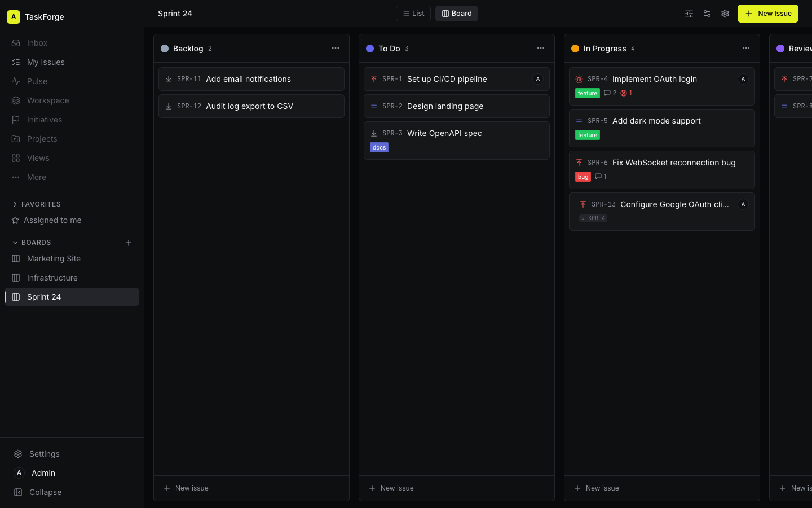Screen dimensions: 812x508
Task: Click urgent priority icon on SPR-4
Action: click(x=579, y=79)
